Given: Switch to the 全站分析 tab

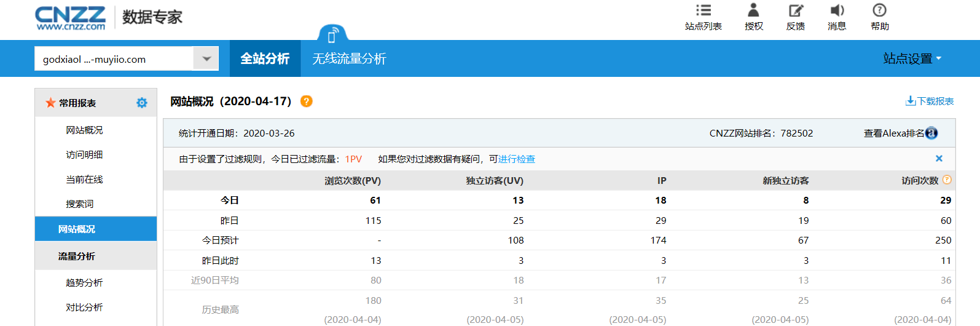Looking at the screenshot, I should click(x=265, y=58).
